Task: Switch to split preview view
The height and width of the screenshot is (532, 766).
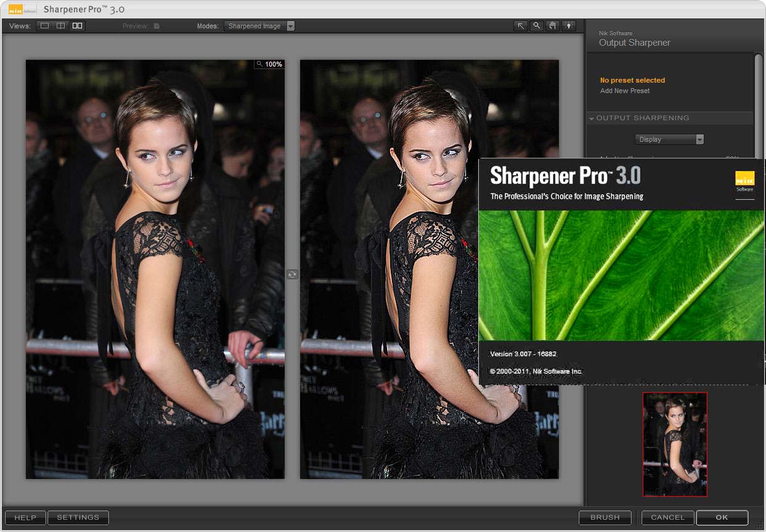Action: coord(60,26)
